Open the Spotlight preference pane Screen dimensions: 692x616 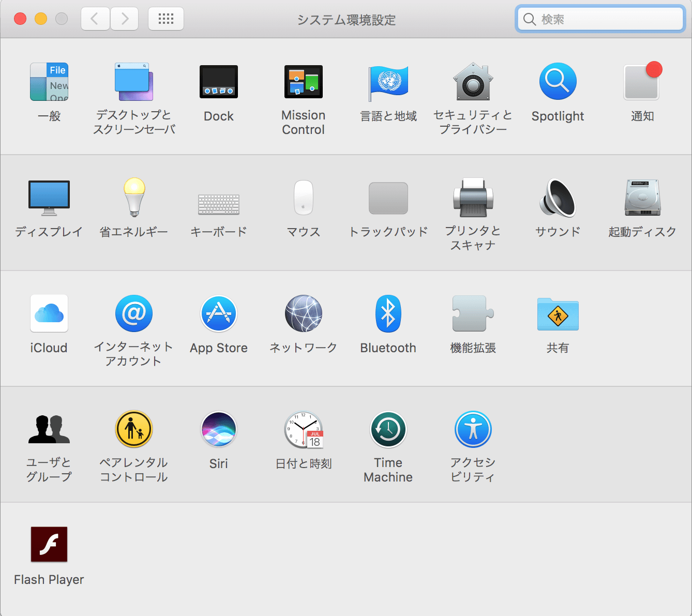558,81
